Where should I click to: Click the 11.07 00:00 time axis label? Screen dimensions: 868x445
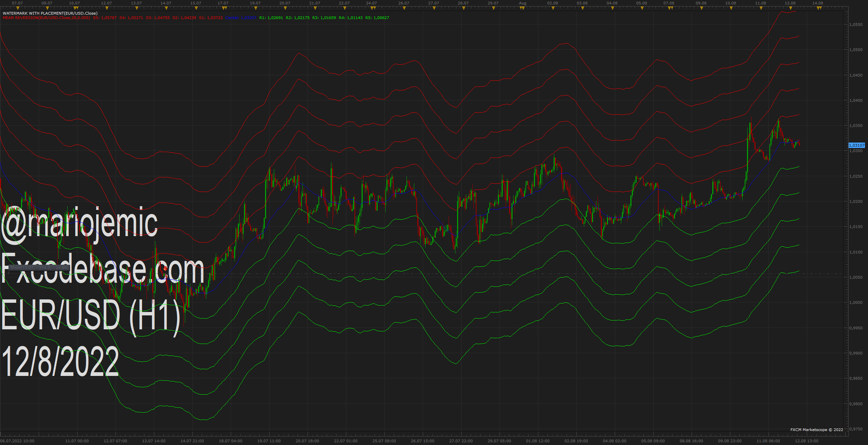[77, 441]
